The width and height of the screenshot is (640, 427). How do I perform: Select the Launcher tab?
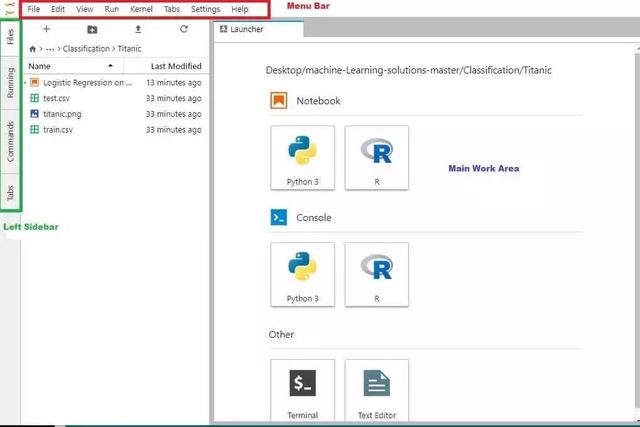click(x=259, y=29)
